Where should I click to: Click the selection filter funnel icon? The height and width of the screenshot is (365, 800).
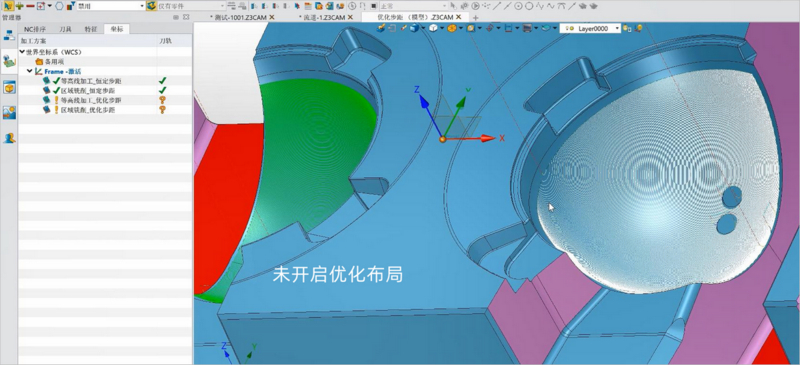pyautogui.click(x=71, y=6)
